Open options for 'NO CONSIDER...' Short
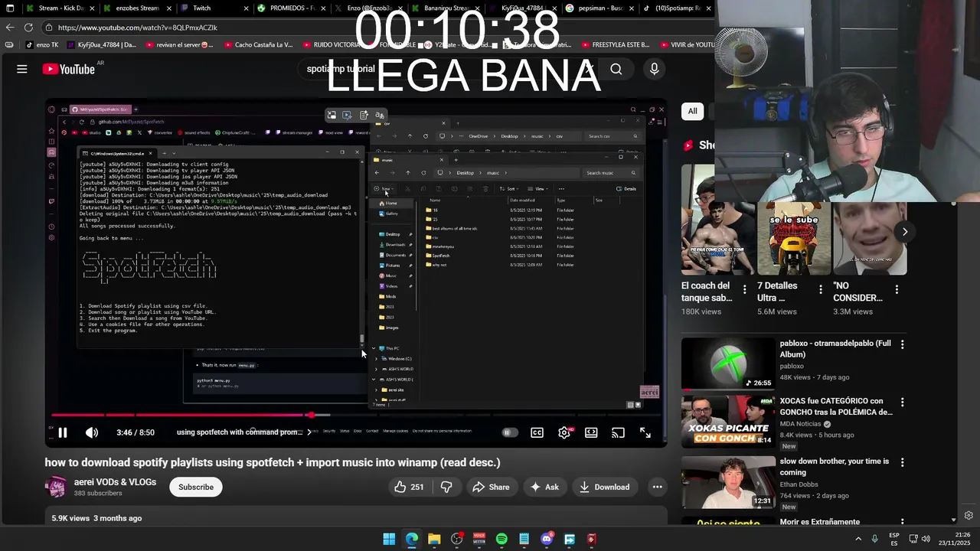Viewport: 980px width, 551px height. click(x=897, y=290)
